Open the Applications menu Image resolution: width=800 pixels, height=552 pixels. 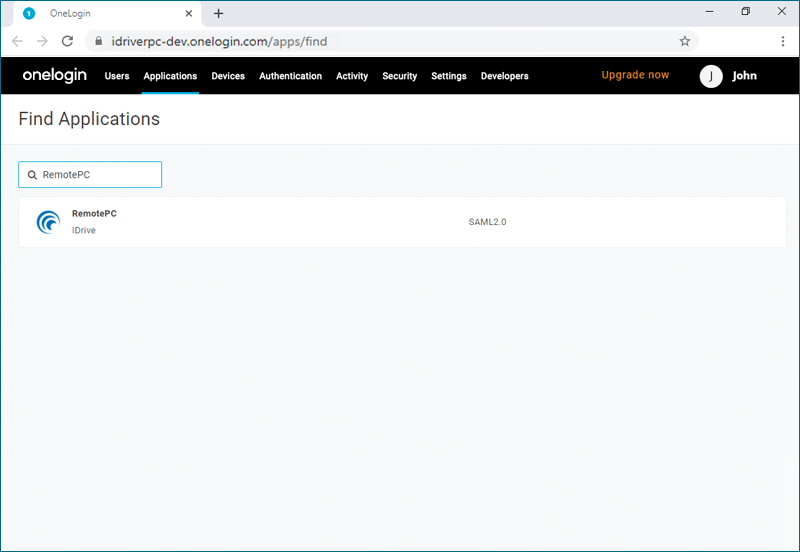coord(170,76)
